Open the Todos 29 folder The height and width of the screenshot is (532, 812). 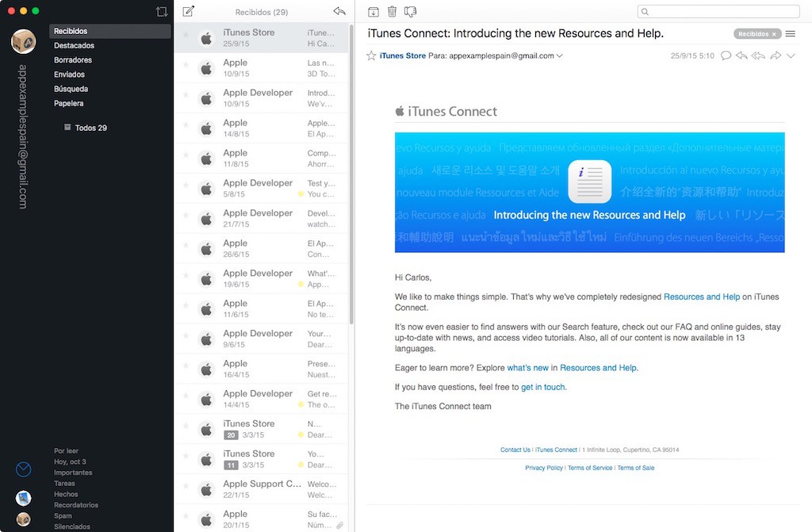click(x=86, y=128)
